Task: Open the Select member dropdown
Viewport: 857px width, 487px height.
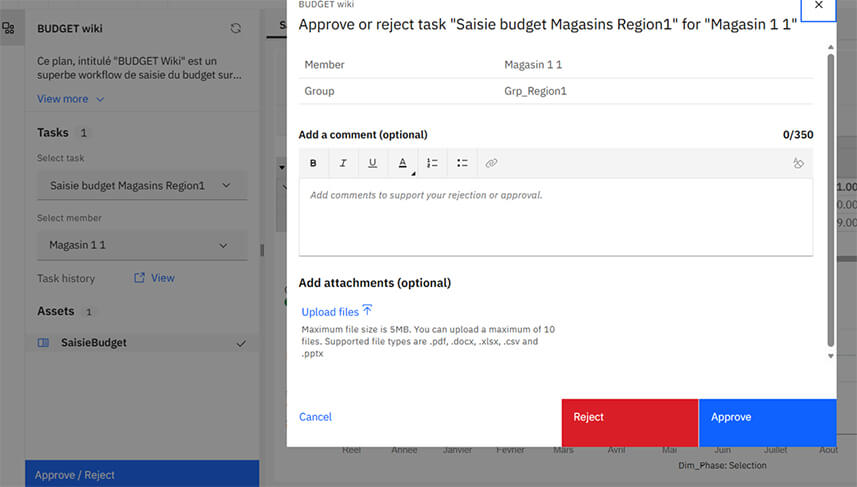Action: click(x=142, y=245)
